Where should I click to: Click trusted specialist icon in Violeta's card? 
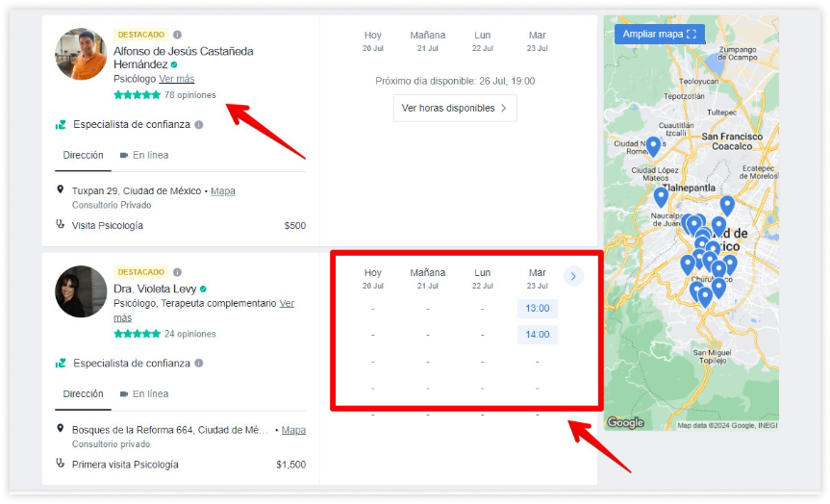61,364
